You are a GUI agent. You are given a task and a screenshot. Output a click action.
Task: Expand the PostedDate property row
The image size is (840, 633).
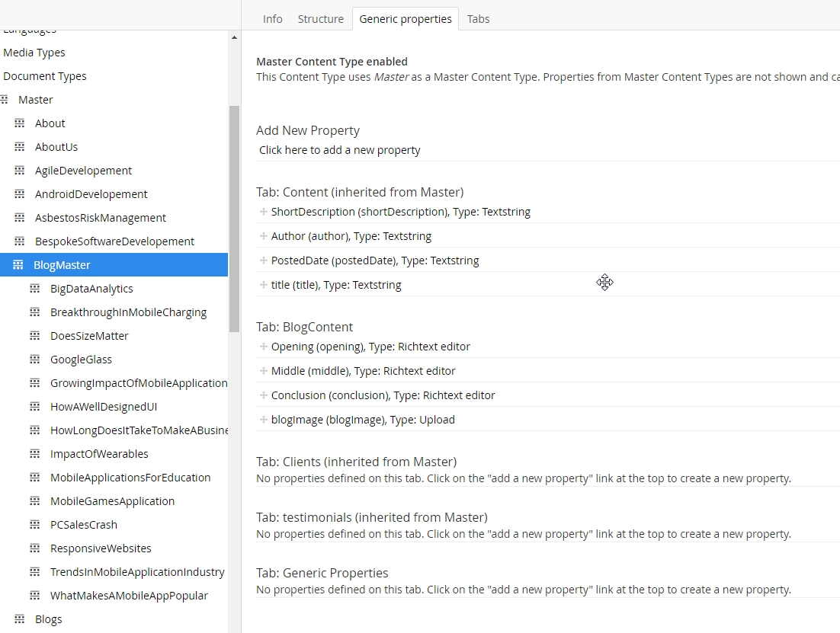(x=264, y=261)
